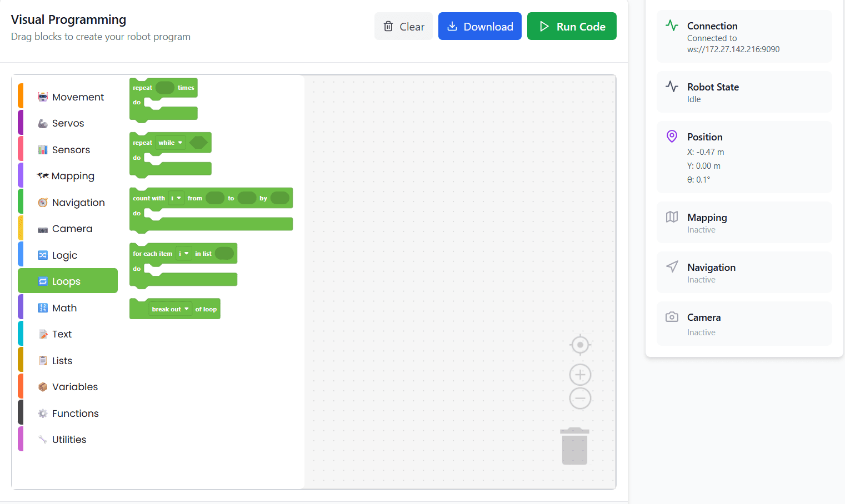The image size is (845, 504).
Task: Open variable 'i' dropdown in for each block
Action: point(183,254)
